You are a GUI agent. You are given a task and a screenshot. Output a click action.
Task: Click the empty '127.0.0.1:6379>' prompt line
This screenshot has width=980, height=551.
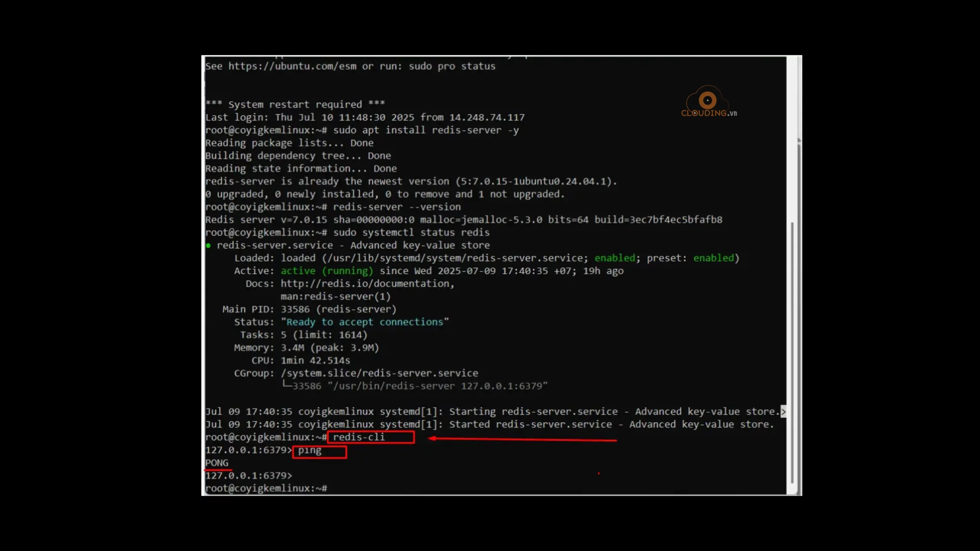[x=249, y=476]
